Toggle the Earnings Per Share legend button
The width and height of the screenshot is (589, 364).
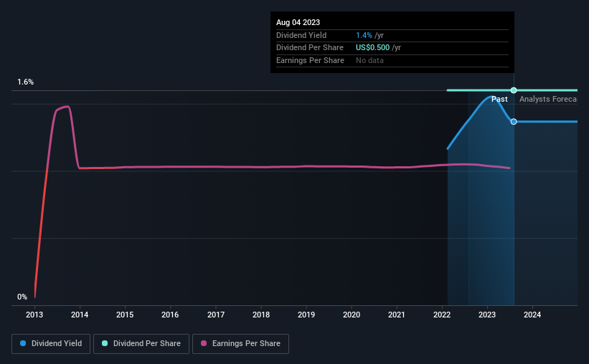(240, 344)
